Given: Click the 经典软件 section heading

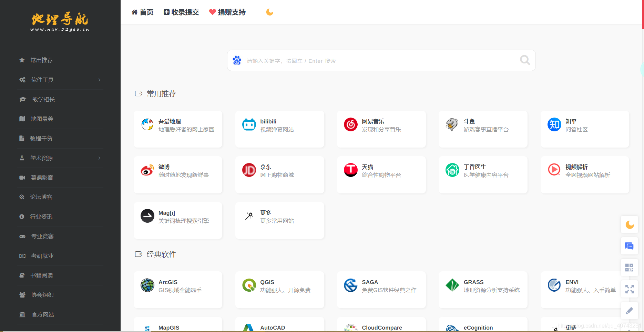Looking at the screenshot, I should 161,254.
